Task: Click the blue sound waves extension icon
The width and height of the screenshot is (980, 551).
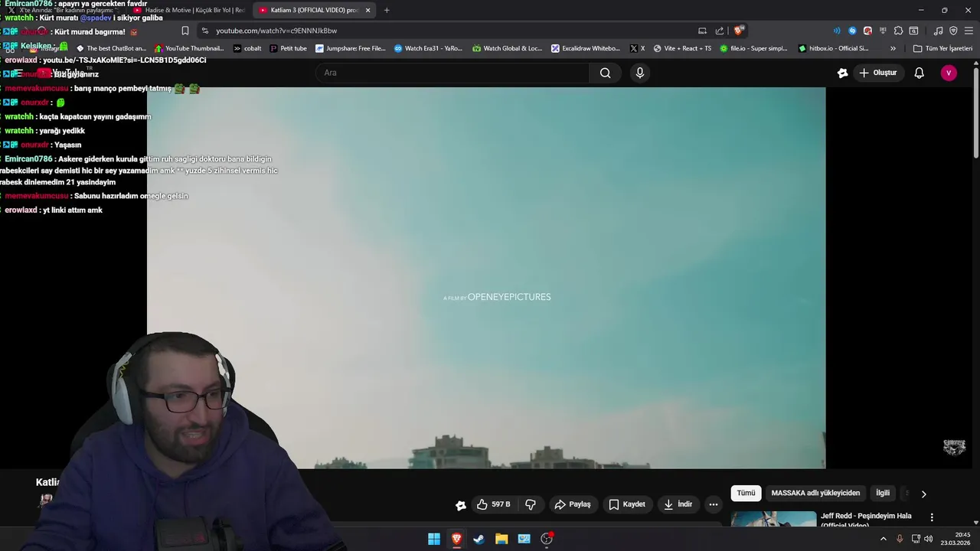Action: click(x=837, y=31)
